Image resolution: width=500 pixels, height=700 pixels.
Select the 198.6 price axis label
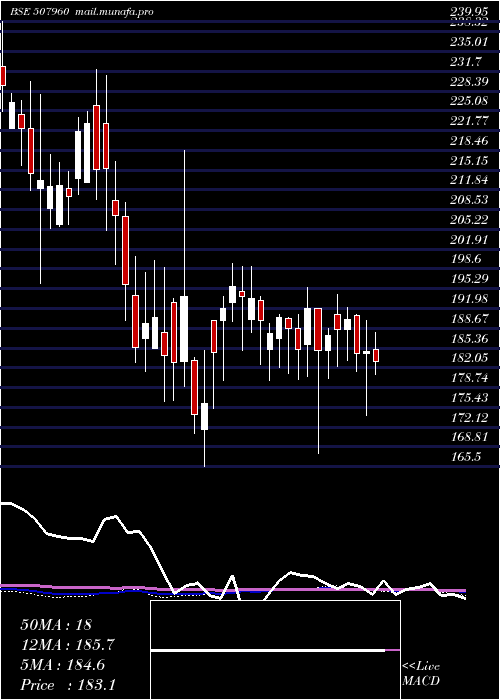[465, 259]
